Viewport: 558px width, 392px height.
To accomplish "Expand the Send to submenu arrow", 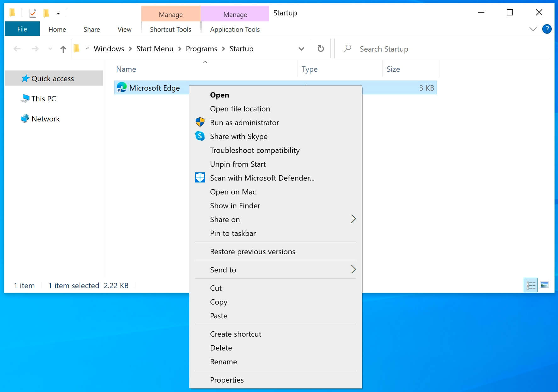I will (353, 269).
